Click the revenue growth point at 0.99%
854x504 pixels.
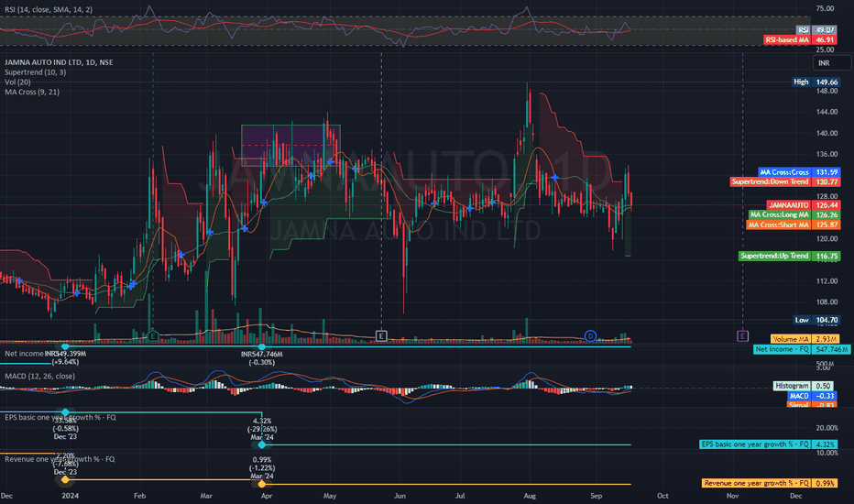[x=262, y=484]
